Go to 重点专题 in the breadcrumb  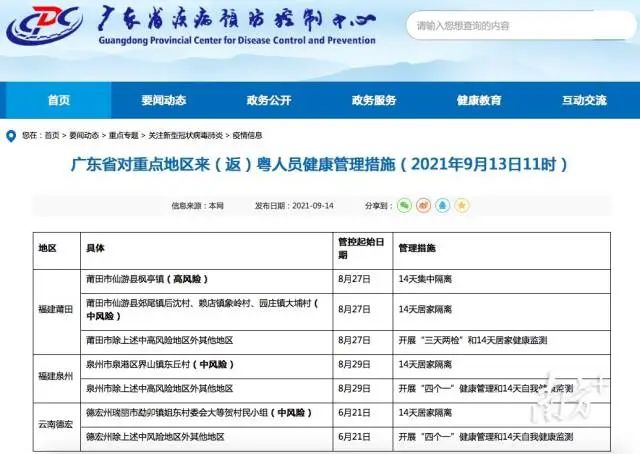(x=124, y=136)
